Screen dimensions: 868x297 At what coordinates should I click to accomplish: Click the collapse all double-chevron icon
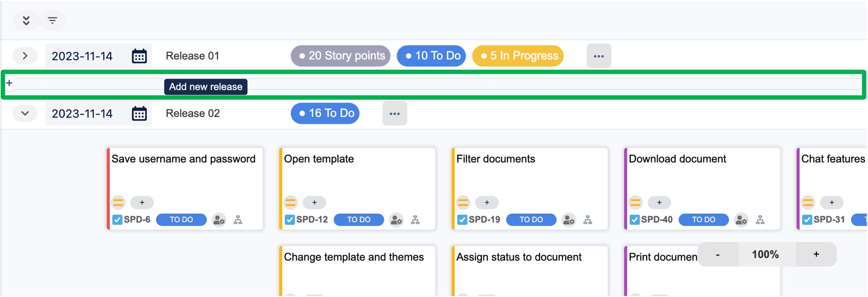tap(26, 21)
